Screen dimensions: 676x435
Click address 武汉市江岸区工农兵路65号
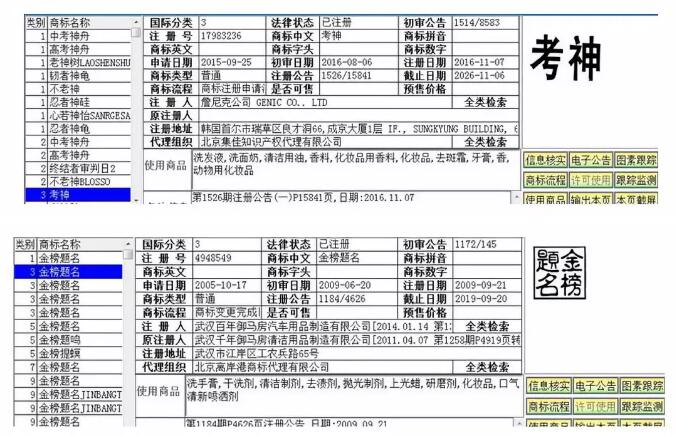357,354
